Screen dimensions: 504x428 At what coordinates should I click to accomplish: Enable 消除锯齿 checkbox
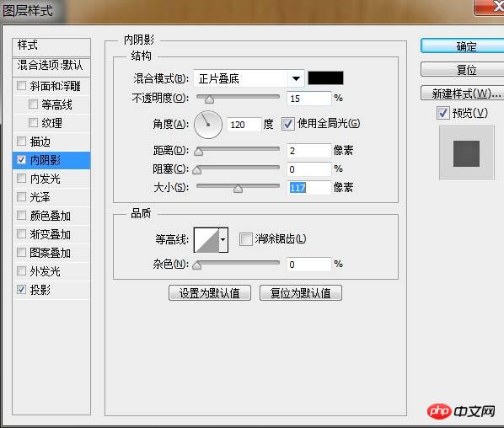click(246, 239)
